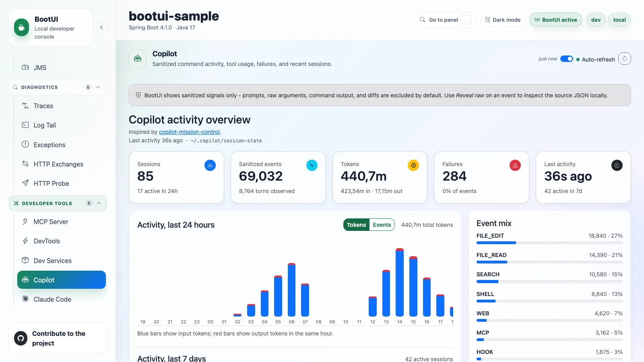
Task: Click the SEARCH progress bar
Action: 549,282
